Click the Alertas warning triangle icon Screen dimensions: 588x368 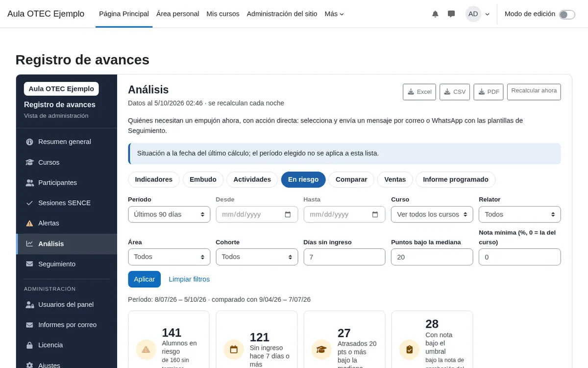click(29, 223)
